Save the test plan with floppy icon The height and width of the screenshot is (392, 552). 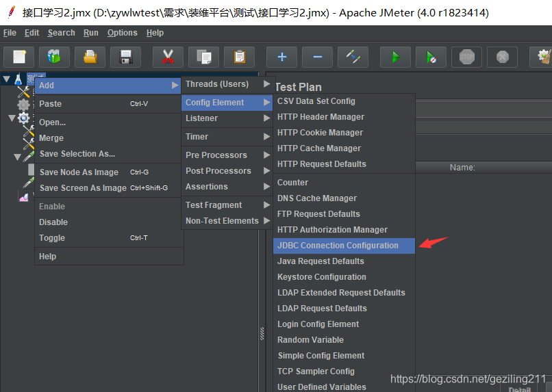click(x=126, y=57)
